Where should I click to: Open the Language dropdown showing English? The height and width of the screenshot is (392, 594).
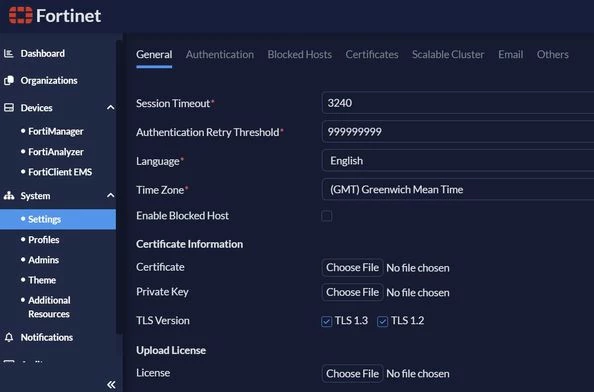tap(458, 161)
